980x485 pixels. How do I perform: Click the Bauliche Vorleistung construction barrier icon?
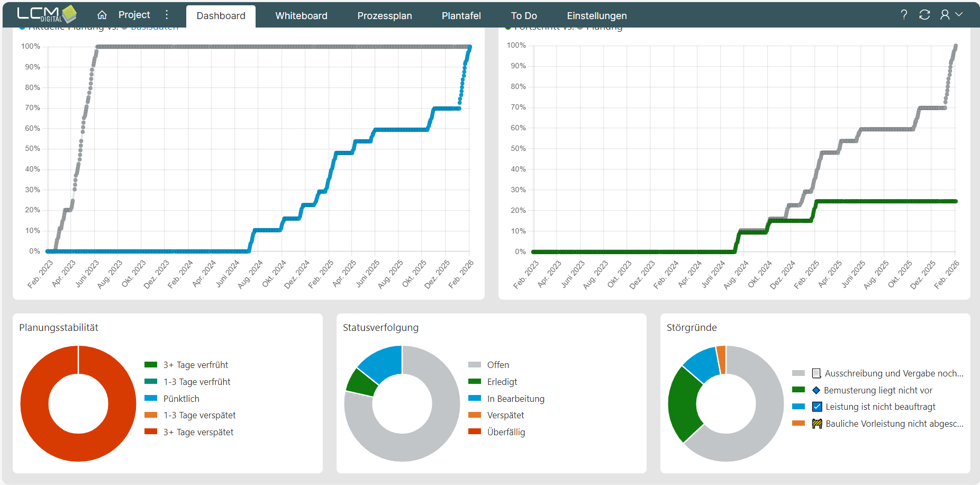[x=817, y=424]
